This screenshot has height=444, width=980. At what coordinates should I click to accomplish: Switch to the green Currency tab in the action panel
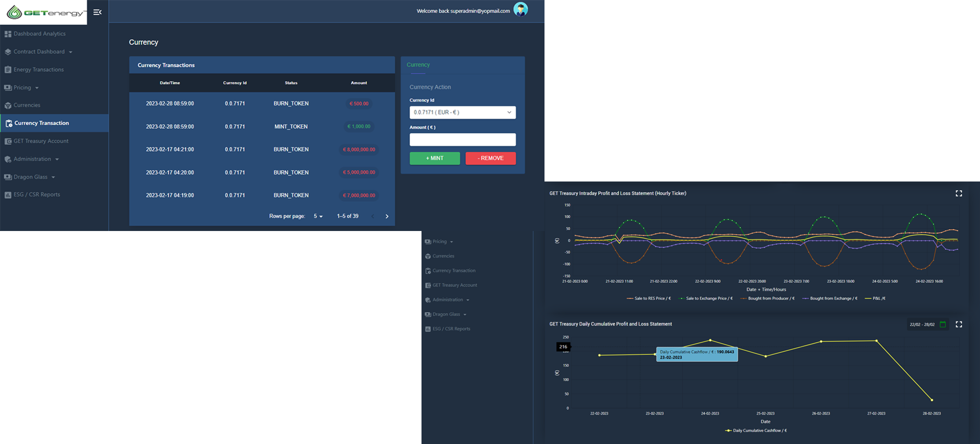coord(418,65)
